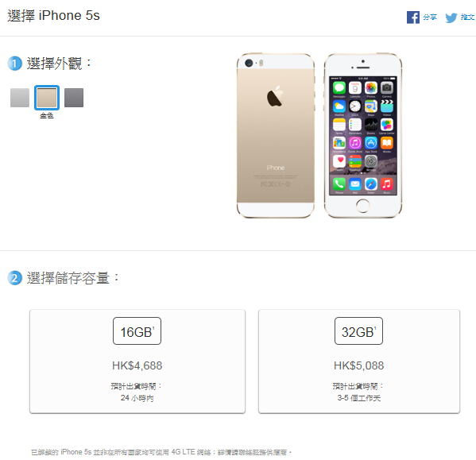Click the blue step 1 circle icon
The height and width of the screenshot is (460, 476).
click(15, 64)
